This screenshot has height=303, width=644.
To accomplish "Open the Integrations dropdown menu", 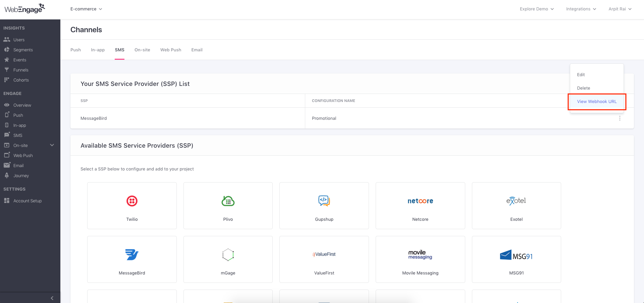I will coord(581,9).
